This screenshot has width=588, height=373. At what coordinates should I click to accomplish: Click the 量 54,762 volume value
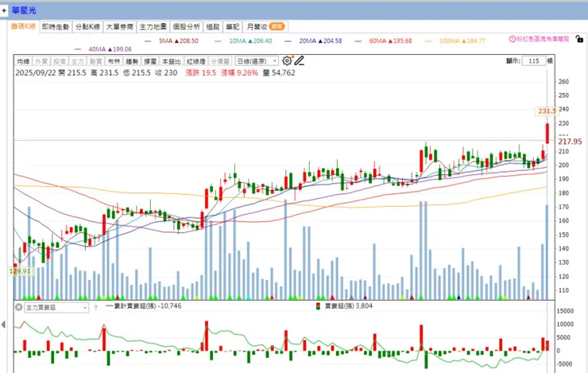pos(279,73)
